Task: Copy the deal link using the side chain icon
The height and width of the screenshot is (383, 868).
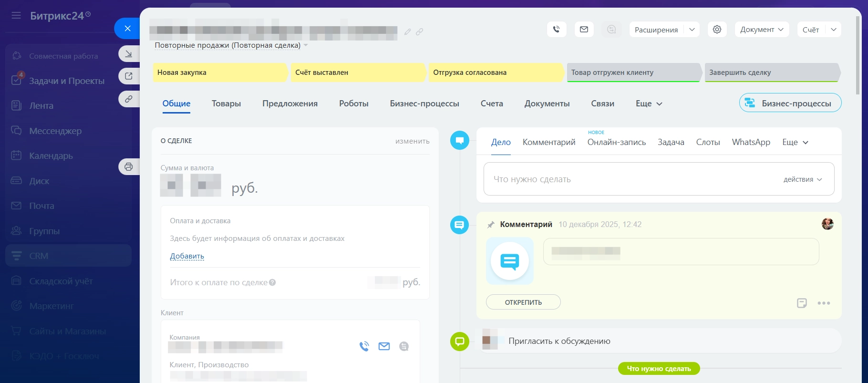Action: [129, 99]
